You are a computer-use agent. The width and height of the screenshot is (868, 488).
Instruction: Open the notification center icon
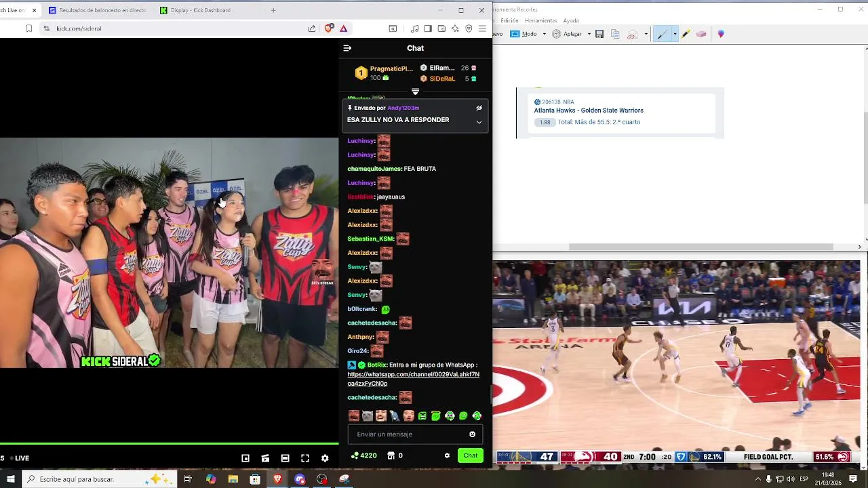point(853,479)
